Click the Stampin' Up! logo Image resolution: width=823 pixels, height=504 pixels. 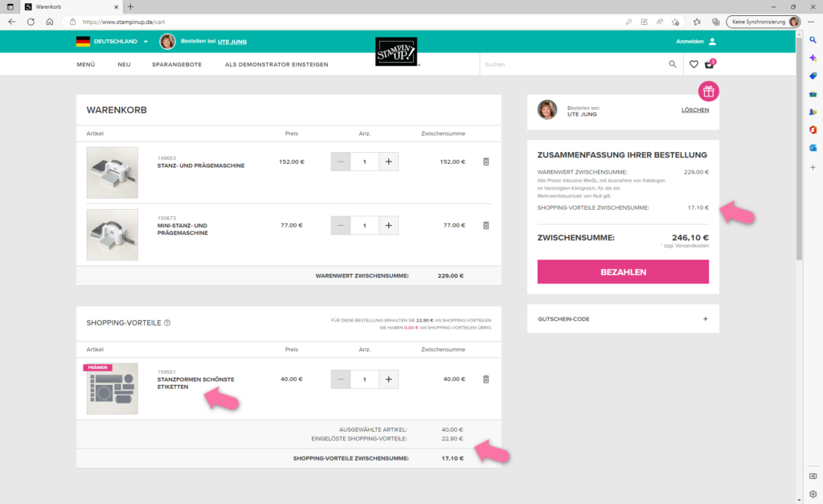point(396,51)
